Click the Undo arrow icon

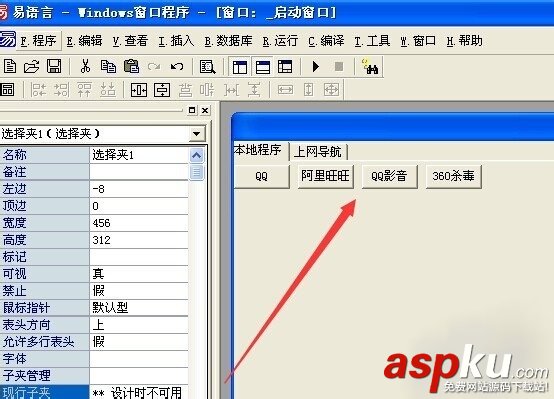(177, 66)
